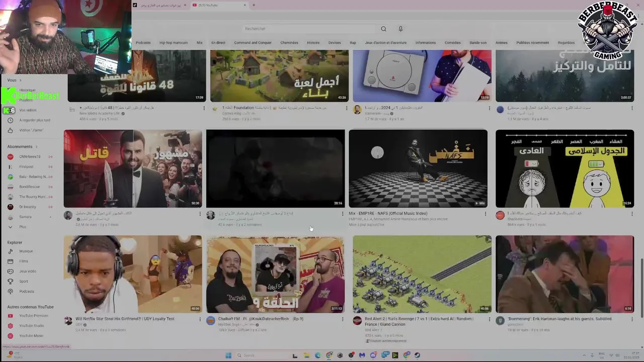
Task: Open the dark 28:16 video thumbnail
Action: (276, 168)
